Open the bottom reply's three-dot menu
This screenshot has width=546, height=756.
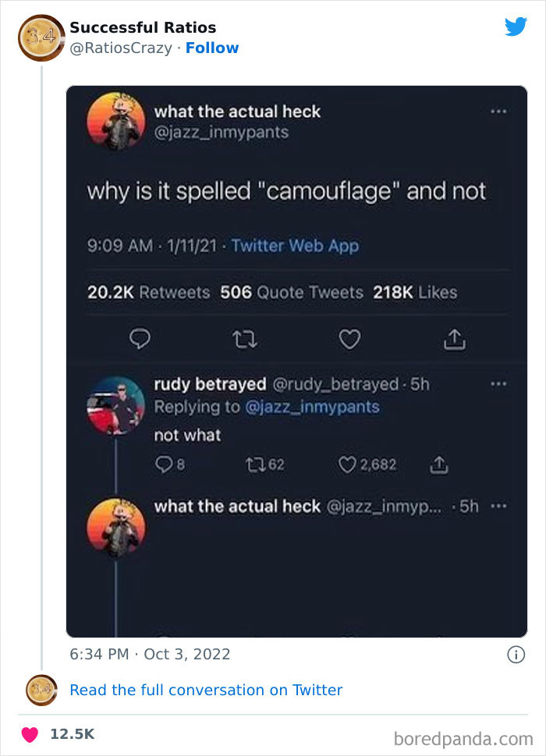coord(498,507)
